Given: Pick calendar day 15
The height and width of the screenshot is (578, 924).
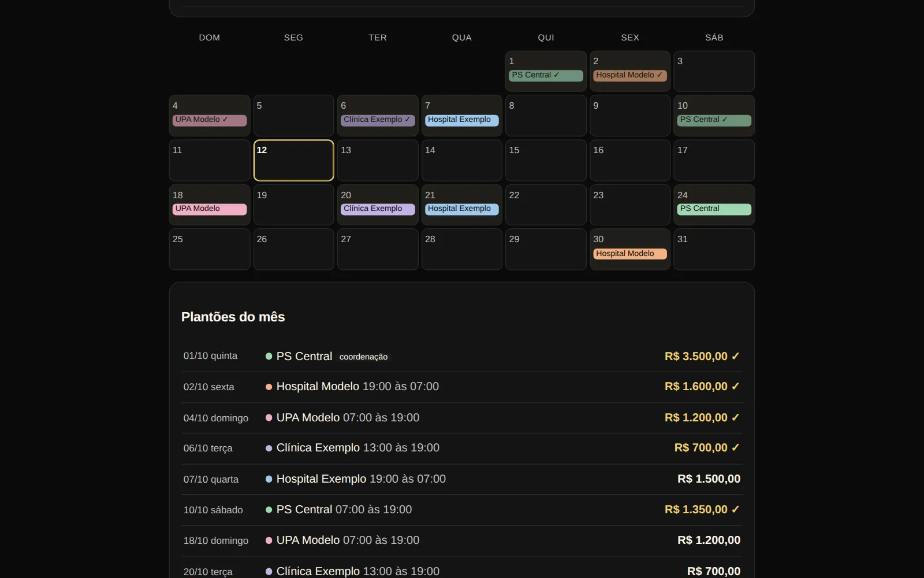Looking at the screenshot, I should point(546,160).
